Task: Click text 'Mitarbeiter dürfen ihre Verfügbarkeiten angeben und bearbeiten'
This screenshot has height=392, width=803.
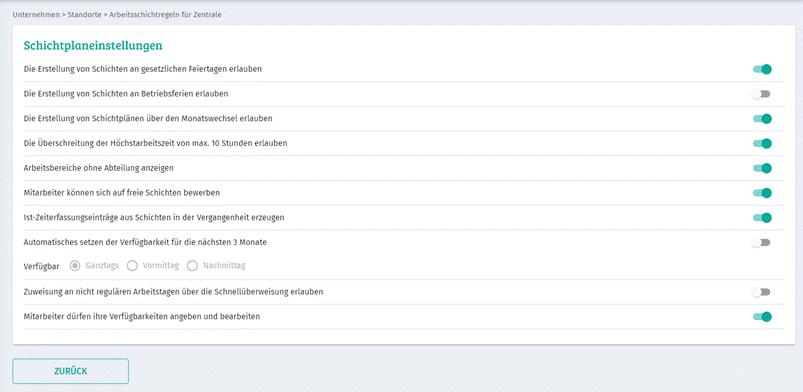Action: (142, 317)
